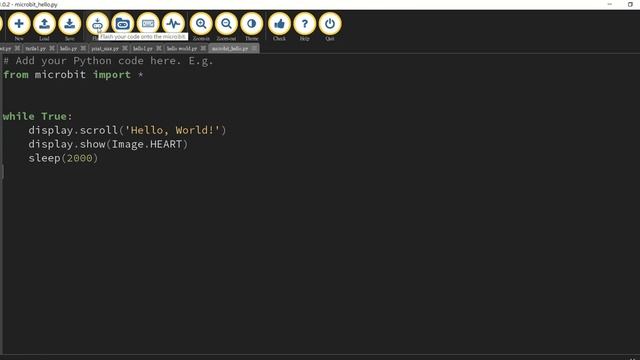The width and height of the screenshot is (640, 360).
Task: Zoom out of the editor text
Action: pos(226,24)
